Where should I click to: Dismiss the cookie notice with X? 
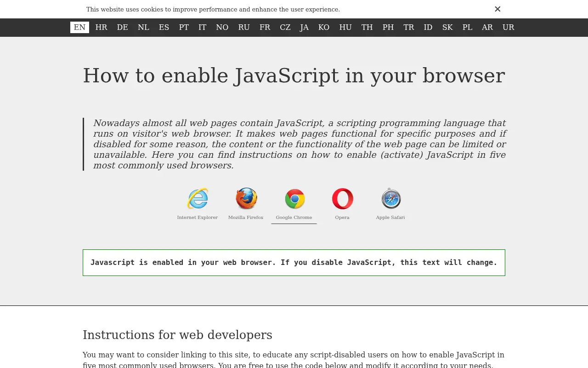498,9
